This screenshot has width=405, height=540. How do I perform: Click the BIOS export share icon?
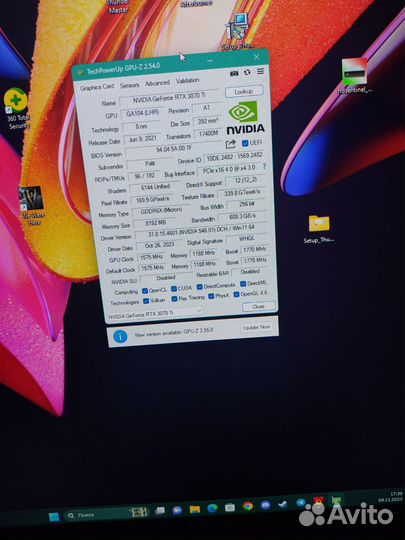[x=231, y=144]
